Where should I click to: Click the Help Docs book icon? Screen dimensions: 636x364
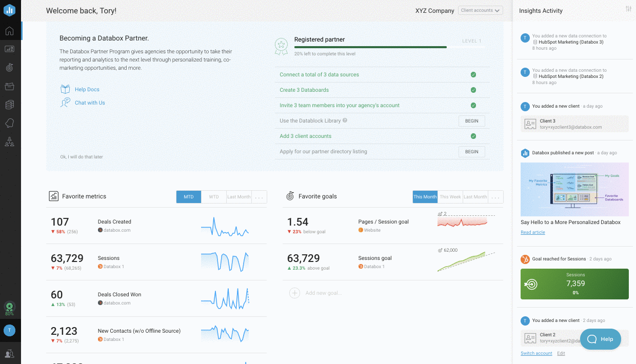click(x=65, y=89)
